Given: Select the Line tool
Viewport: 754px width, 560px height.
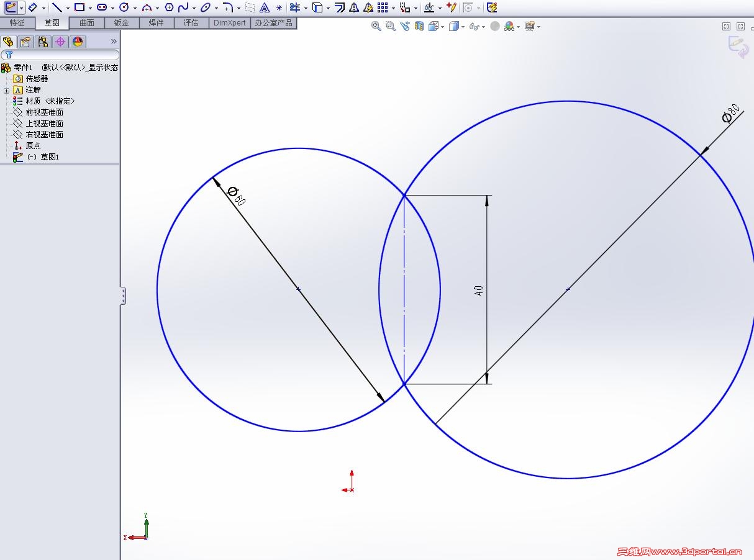Looking at the screenshot, I should coord(57,7).
